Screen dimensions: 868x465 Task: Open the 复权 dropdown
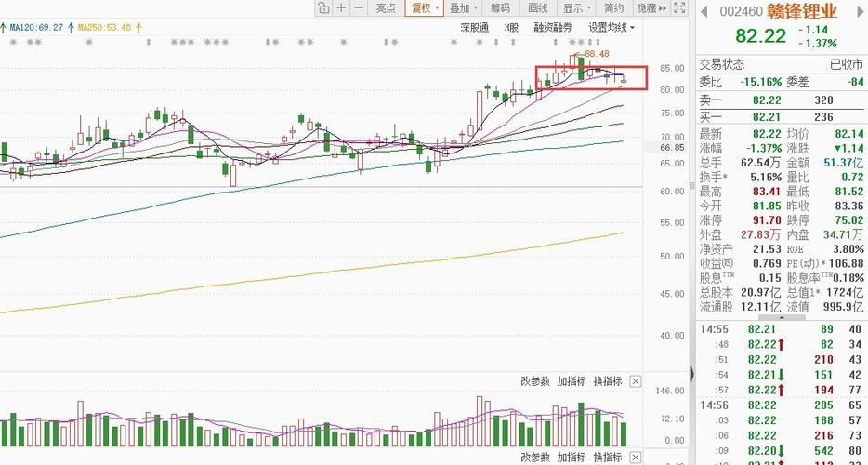pyautogui.click(x=425, y=7)
